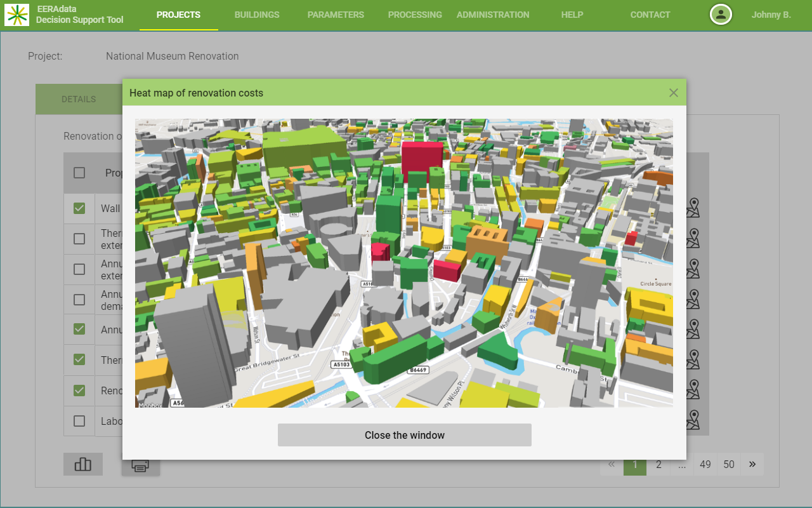Go to page 2 in pagination
Viewport: 812px width, 508px height.
658,464
